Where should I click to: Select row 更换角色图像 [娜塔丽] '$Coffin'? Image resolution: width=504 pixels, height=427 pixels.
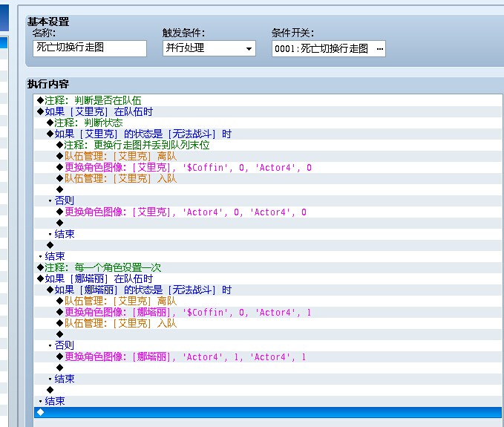268,312
